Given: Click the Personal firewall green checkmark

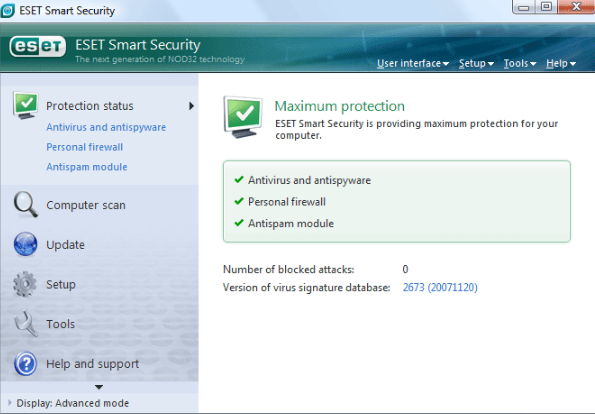Looking at the screenshot, I should point(239,201).
